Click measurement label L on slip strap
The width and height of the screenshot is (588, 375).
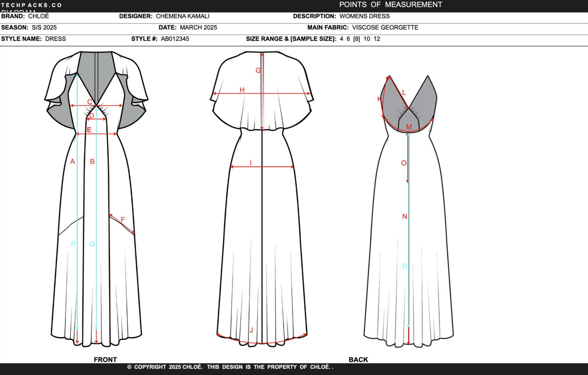[404, 93]
